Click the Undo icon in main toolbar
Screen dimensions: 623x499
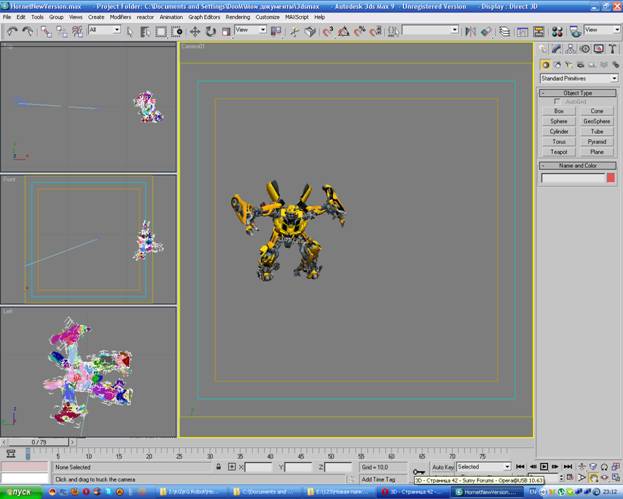(x=10, y=31)
